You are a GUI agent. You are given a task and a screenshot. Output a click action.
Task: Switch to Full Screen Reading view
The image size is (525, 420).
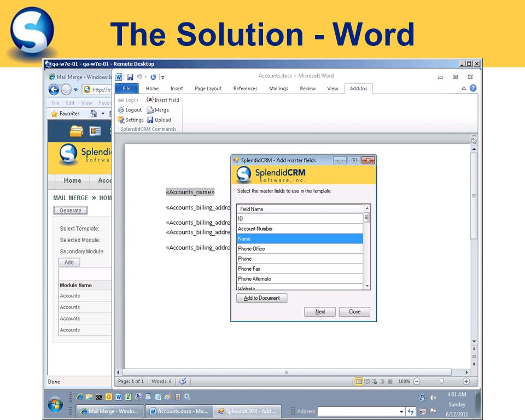click(x=367, y=381)
